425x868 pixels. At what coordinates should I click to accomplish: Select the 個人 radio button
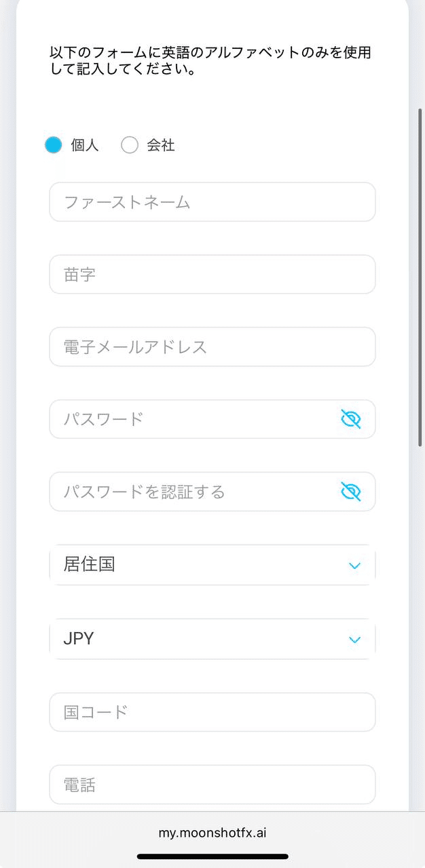53,144
